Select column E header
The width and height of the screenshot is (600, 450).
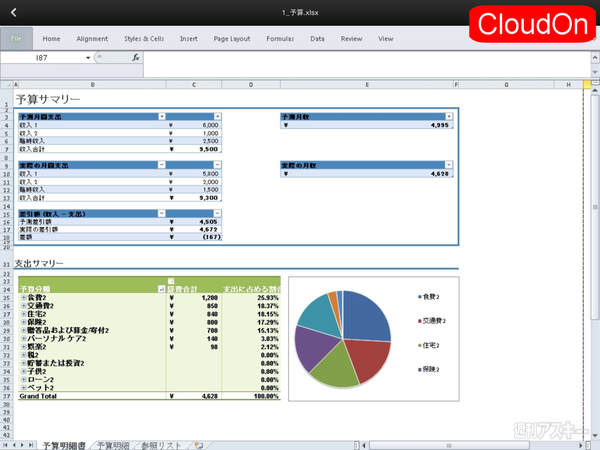tap(367, 85)
